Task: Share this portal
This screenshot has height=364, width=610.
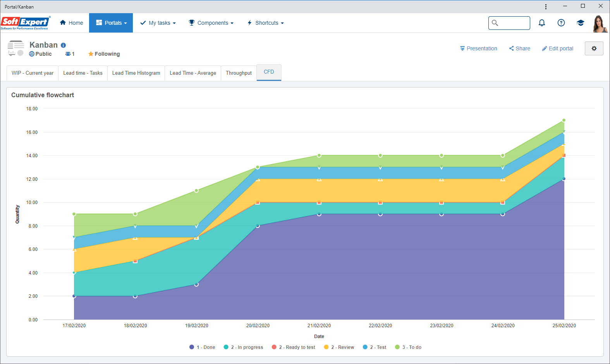Action: [520, 48]
